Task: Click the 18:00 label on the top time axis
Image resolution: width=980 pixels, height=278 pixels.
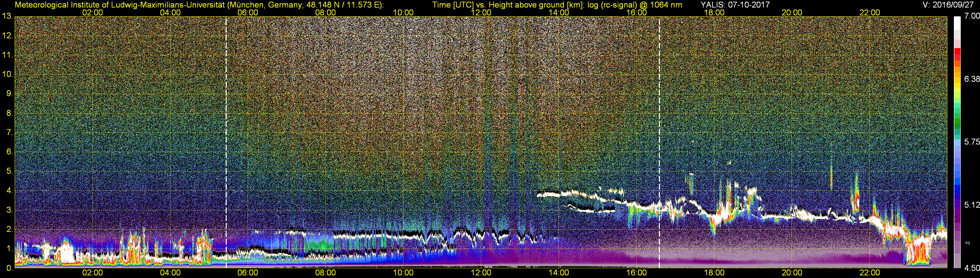Action: click(x=714, y=12)
